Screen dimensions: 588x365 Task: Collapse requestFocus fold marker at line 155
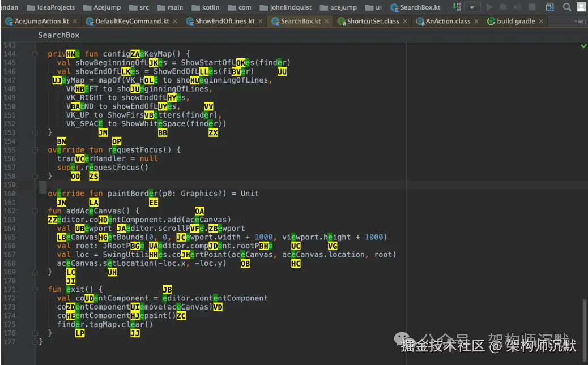35,150
